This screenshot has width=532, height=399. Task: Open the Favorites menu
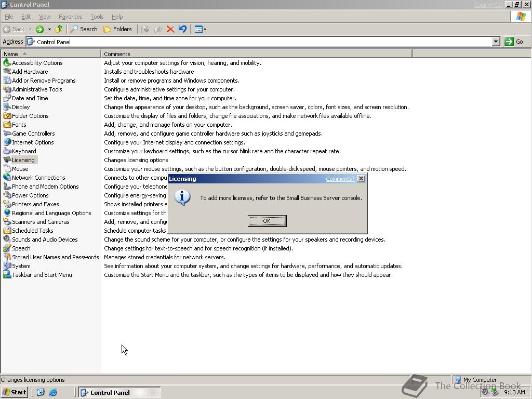coord(71,17)
